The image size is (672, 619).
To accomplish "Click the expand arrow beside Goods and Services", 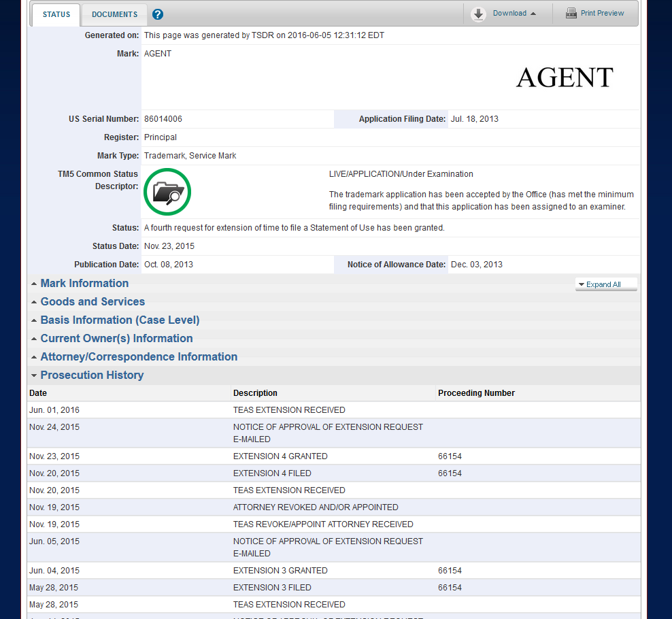I will tap(33, 301).
